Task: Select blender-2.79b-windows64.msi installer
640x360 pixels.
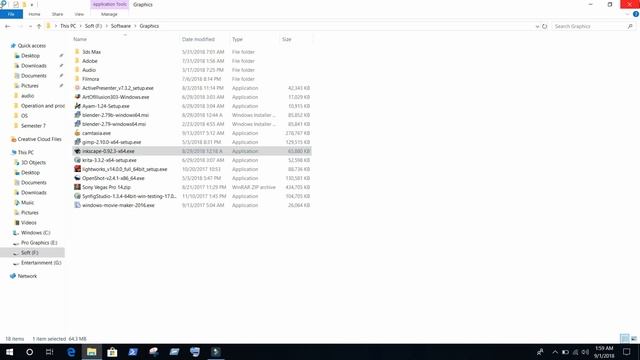Action: click(x=116, y=115)
